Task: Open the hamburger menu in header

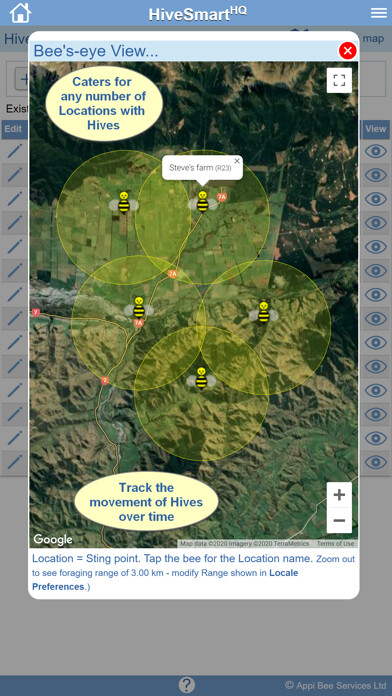Action: (379, 13)
